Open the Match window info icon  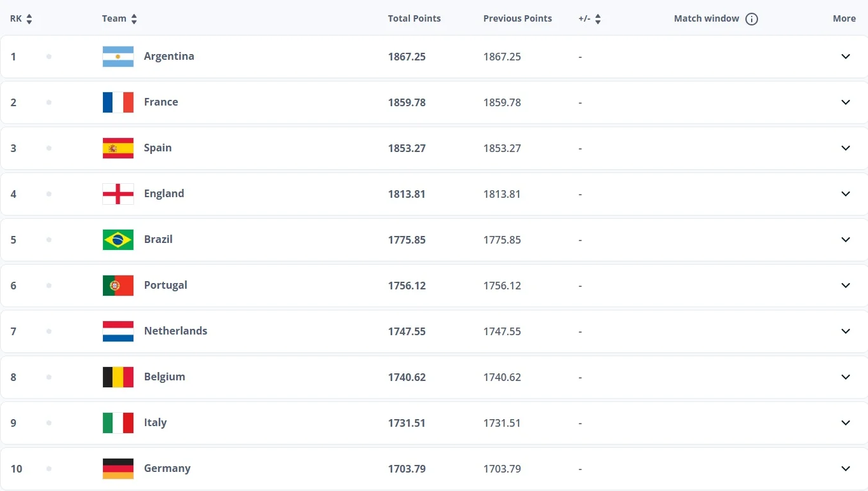point(752,19)
